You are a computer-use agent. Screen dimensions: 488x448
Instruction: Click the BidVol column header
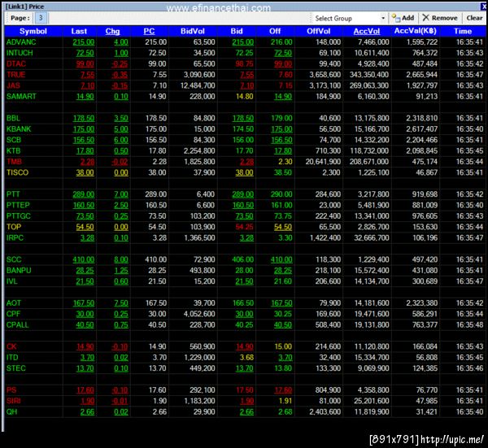click(x=193, y=31)
